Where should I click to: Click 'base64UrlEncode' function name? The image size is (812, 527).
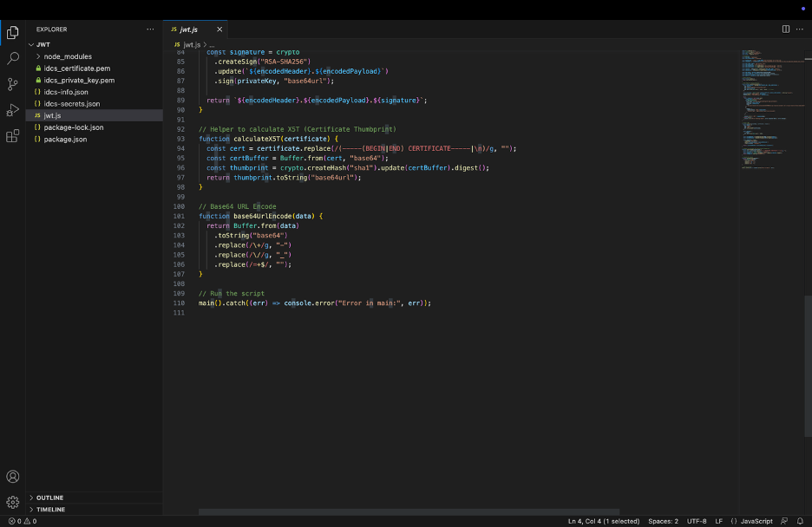263,216
